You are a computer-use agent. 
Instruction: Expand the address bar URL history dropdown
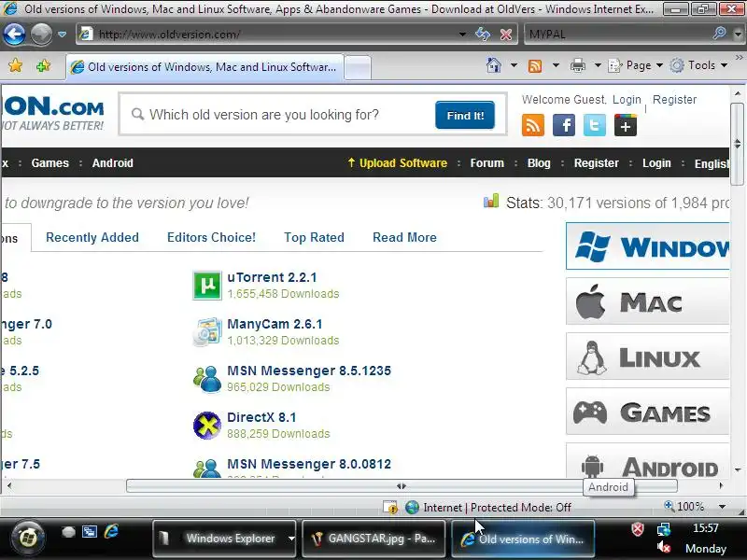[x=462, y=35]
